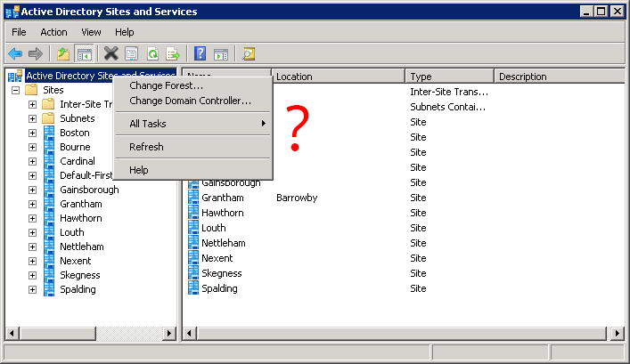Click the blue Help toolbar icon
The height and width of the screenshot is (364, 630).
pyautogui.click(x=200, y=53)
